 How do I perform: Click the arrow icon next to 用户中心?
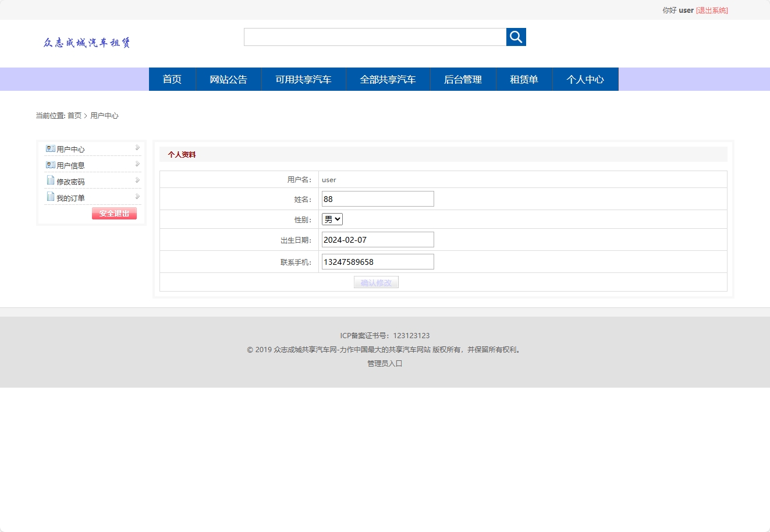[x=137, y=147]
